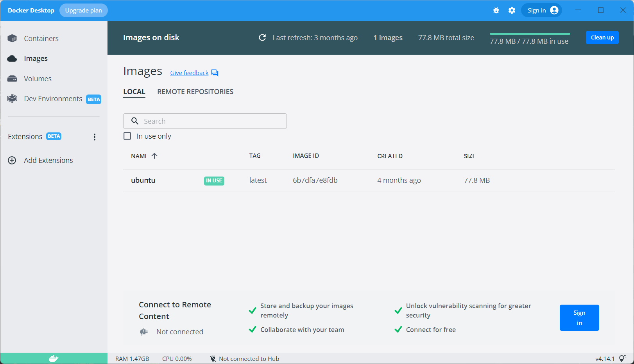This screenshot has width=634, height=364.
Task: Maximize the Docker Desktop window
Action: pyautogui.click(x=601, y=11)
